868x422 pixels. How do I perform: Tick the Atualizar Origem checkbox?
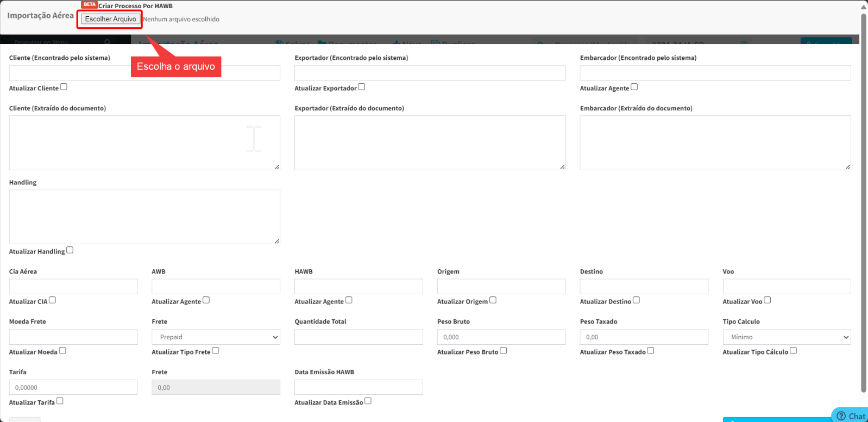click(x=493, y=300)
